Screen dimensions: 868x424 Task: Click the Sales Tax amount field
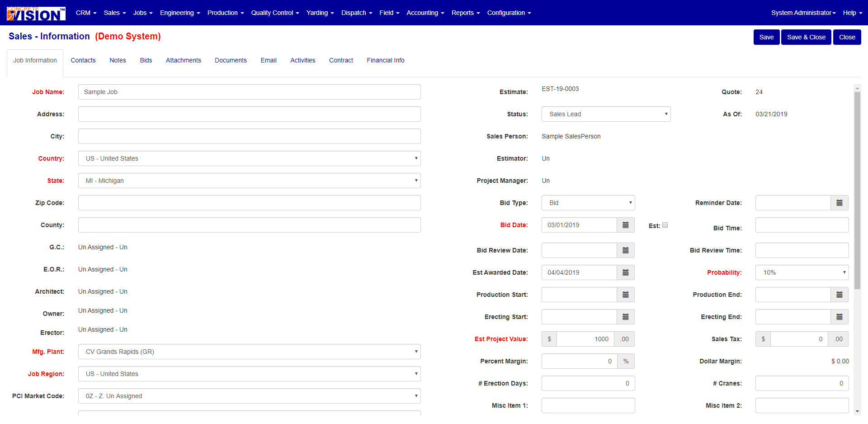click(799, 339)
